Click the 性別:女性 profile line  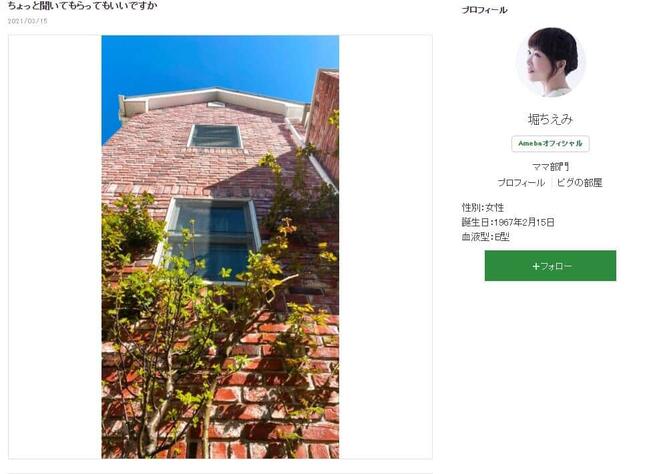(x=483, y=207)
